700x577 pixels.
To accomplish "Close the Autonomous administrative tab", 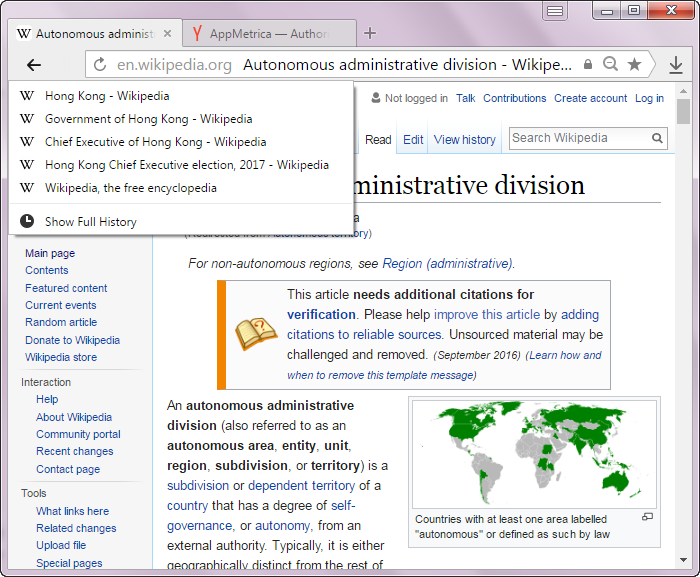I will pyautogui.click(x=167, y=33).
